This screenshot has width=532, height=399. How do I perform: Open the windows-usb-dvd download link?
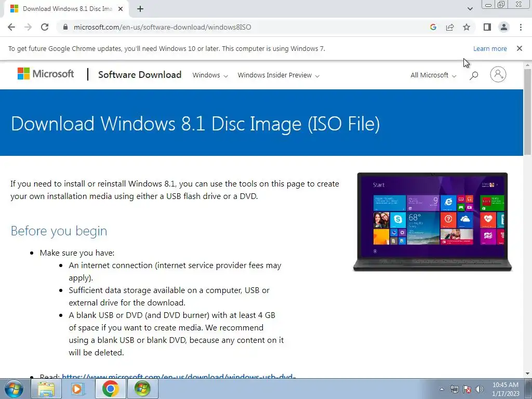[179, 376]
